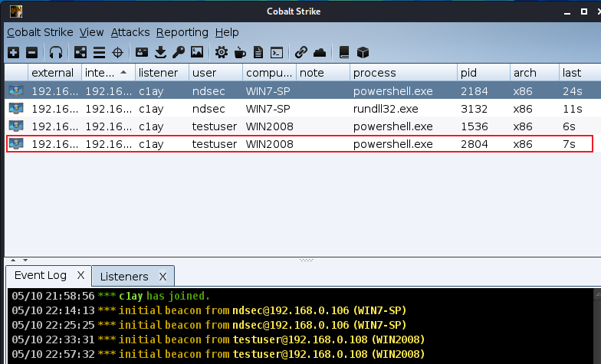The height and width of the screenshot is (364, 601).
Task: Click the terminal Scripted Web Delivery icon
Action: [277, 52]
